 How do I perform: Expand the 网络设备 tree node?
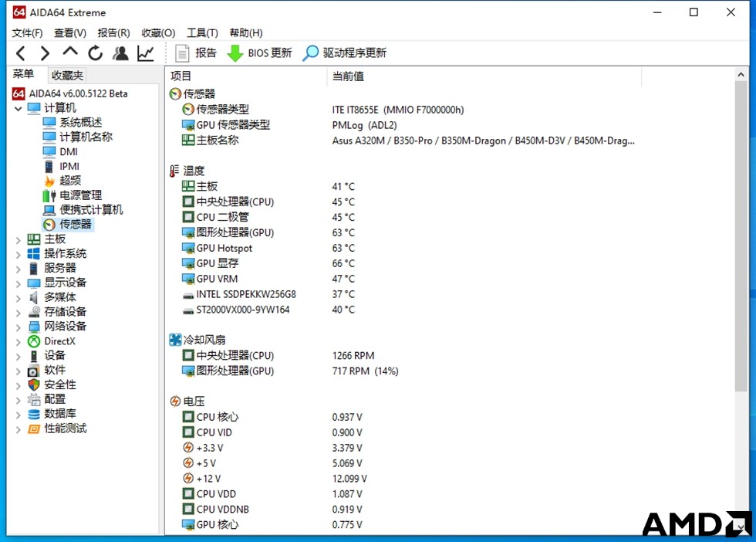pyautogui.click(x=19, y=327)
